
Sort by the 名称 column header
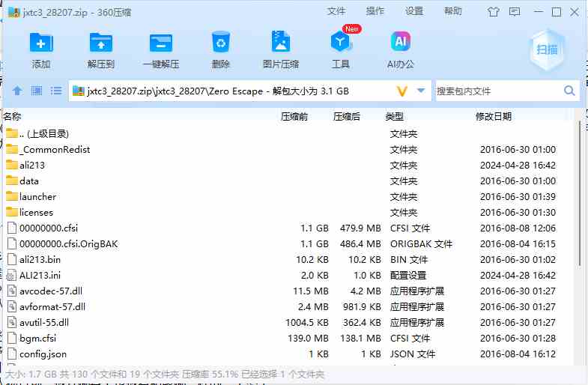[13, 117]
